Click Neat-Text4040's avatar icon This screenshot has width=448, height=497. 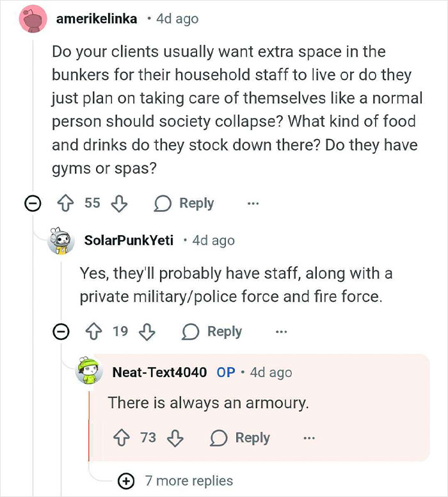click(x=89, y=372)
